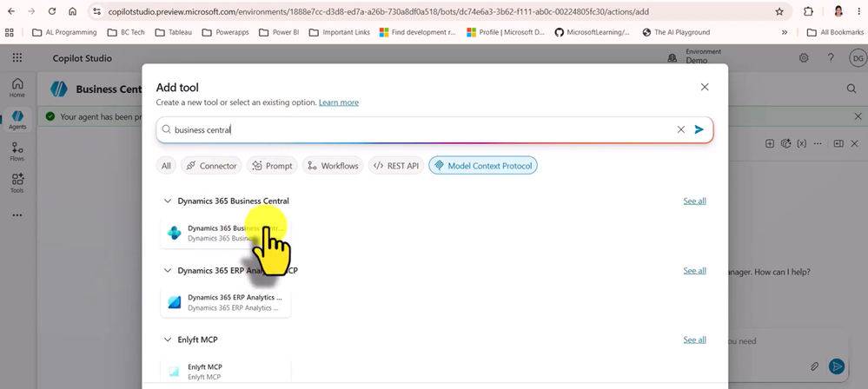Screen dimensions: 868x389
Task: Close the test chat pane
Action: point(855,143)
